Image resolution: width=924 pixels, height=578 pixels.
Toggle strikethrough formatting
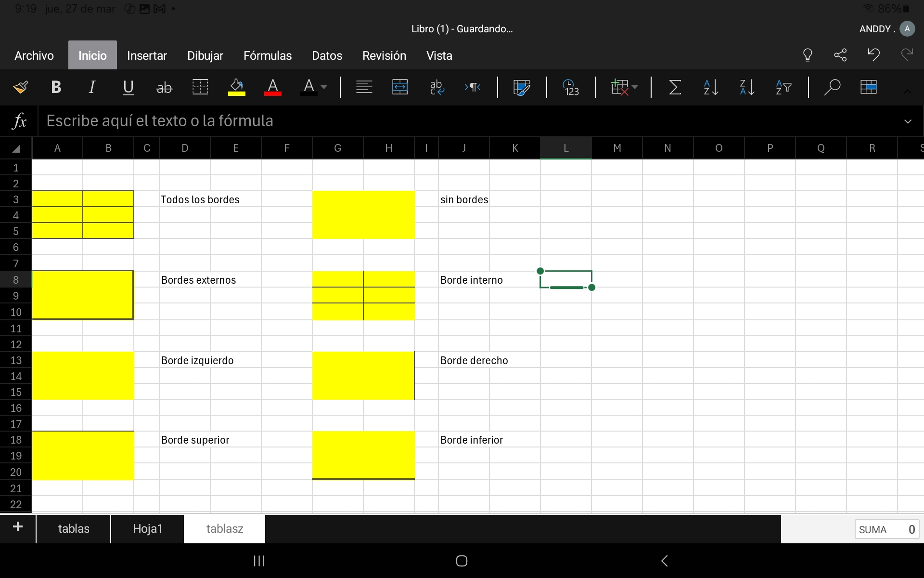(164, 87)
